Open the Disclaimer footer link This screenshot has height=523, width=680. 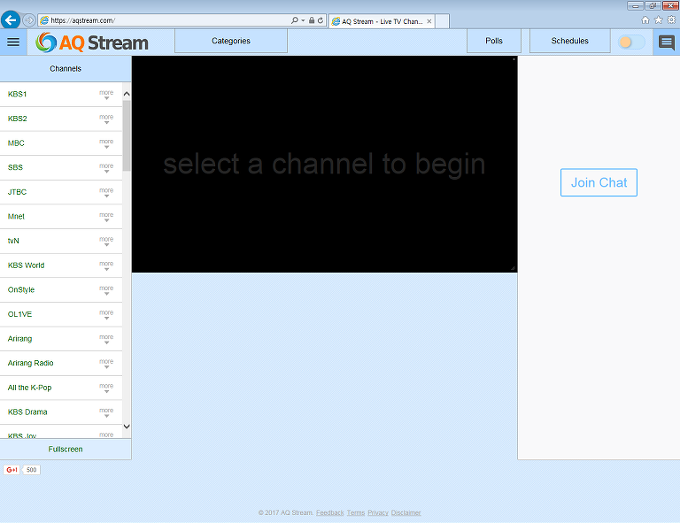[406, 513]
